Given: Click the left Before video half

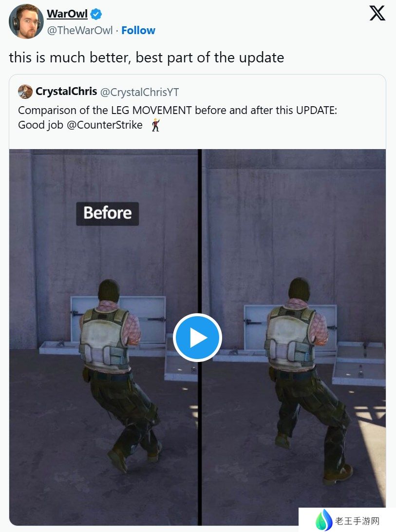Looking at the screenshot, I should click(x=103, y=337).
